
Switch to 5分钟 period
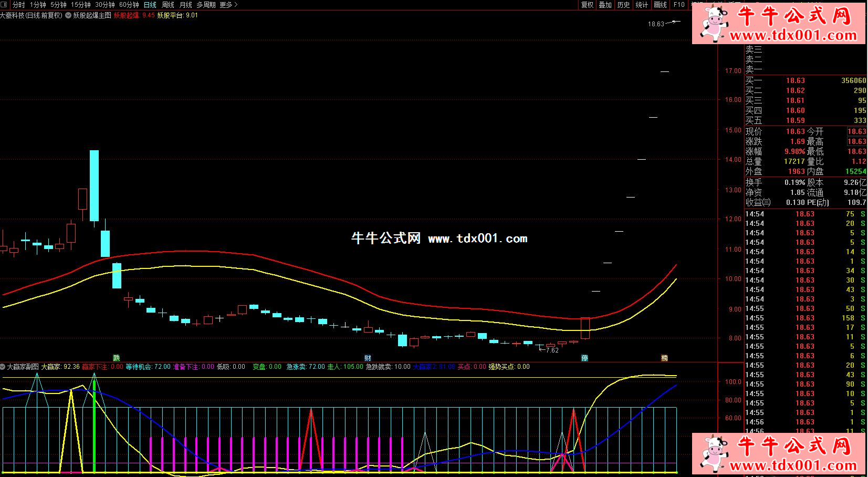point(59,5)
